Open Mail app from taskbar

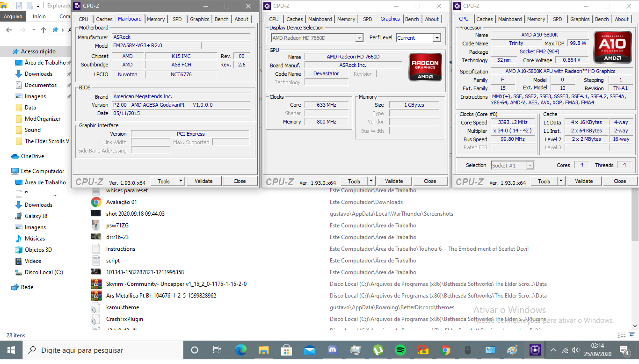(x=309, y=350)
